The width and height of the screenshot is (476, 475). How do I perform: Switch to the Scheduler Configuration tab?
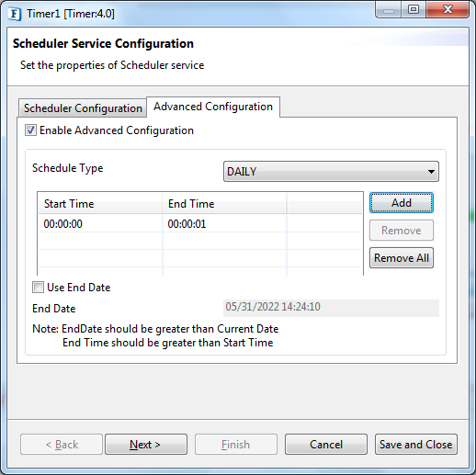(83, 108)
